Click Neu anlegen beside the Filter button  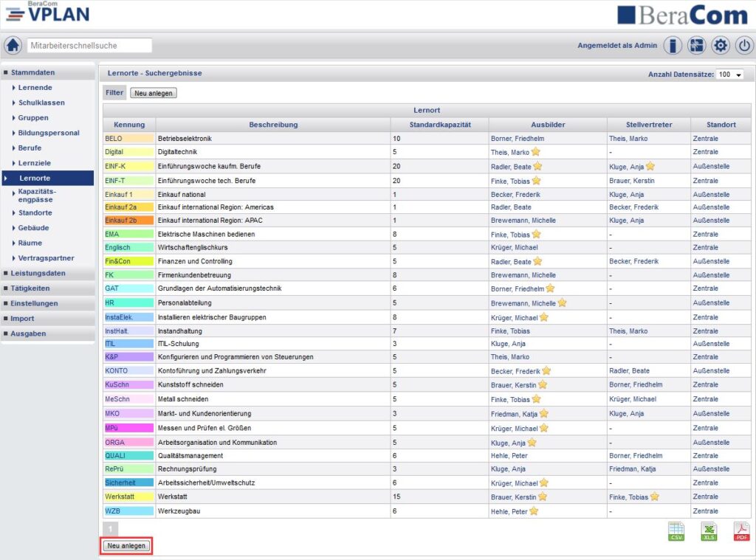coord(154,93)
